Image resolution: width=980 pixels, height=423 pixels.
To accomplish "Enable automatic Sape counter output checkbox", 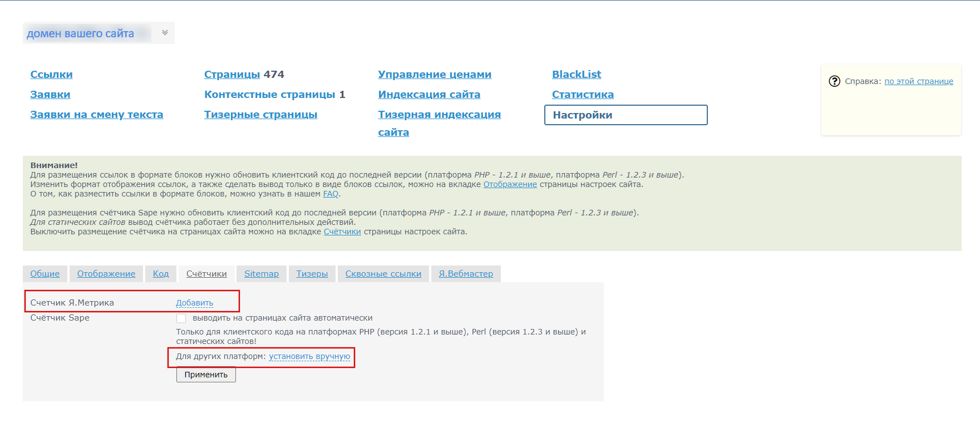I will pos(181,318).
